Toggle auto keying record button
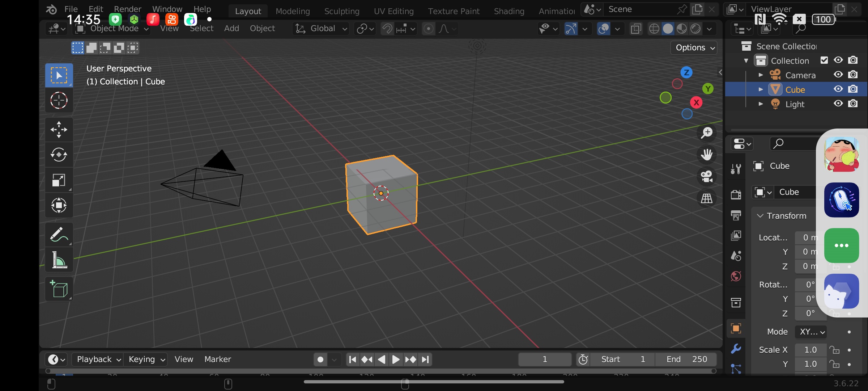The width and height of the screenshot is (868, 391). click(x=320, y=360)
